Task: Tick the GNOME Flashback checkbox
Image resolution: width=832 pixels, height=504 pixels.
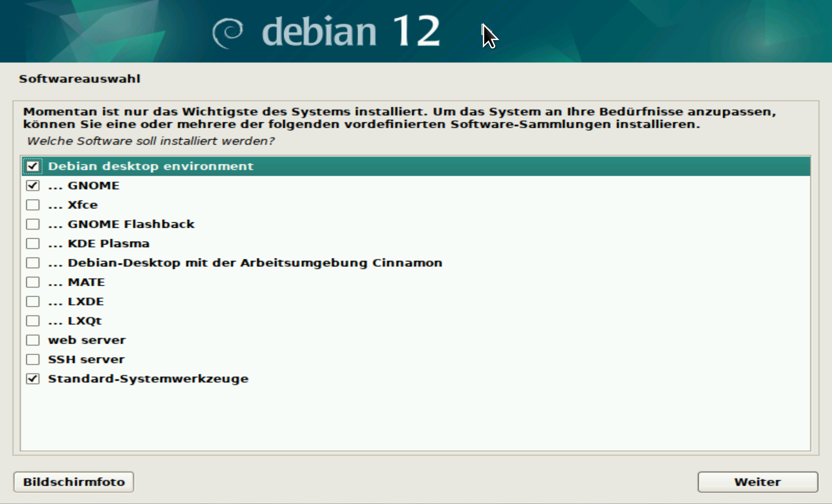Action: click(x=33, y=224)
